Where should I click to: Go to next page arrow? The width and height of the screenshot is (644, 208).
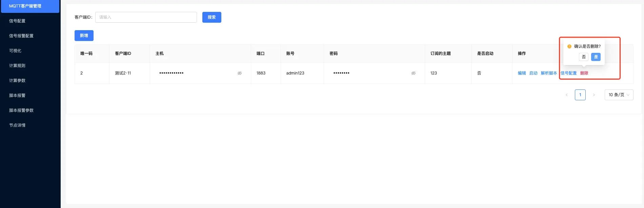594,95
